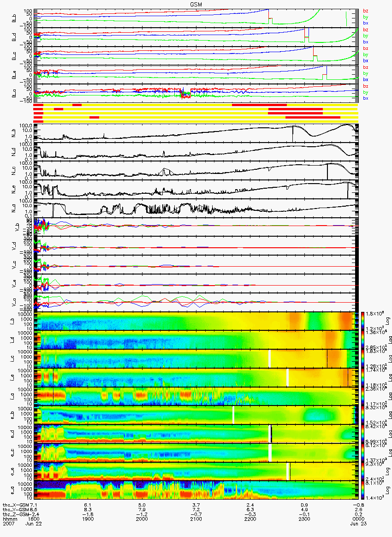Select the by legend entry beside the B_c panel

point(366,55)
